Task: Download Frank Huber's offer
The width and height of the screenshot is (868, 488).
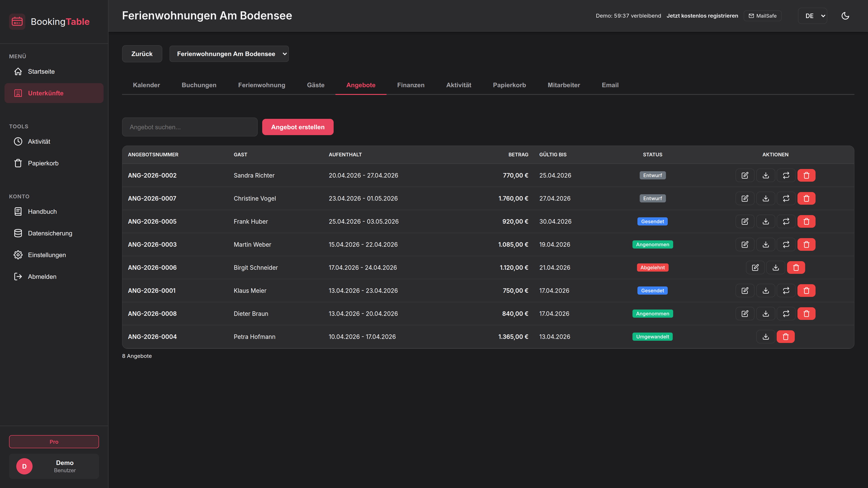Action: 766,221
